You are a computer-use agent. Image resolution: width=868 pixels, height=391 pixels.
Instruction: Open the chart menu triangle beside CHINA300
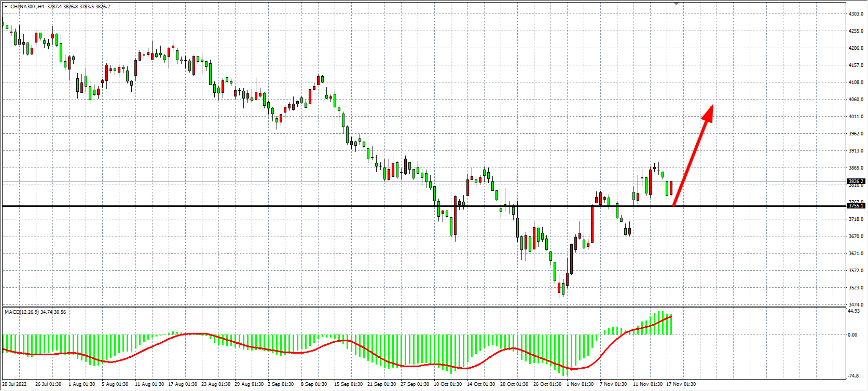pos(6,7)
